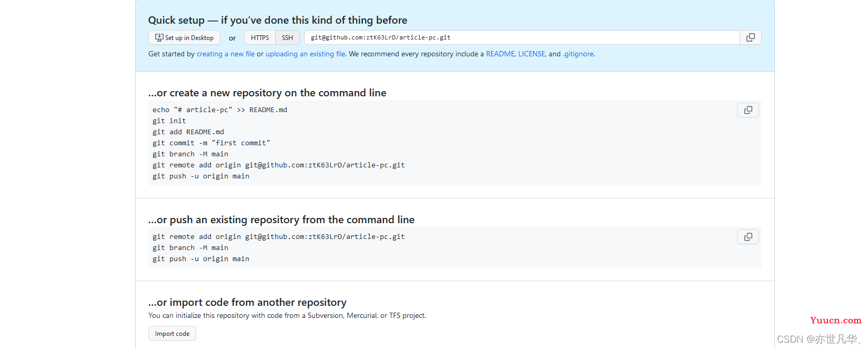Click the create a new repository heading
This screenshot has width=868, height=349.
click(x=267, y=93)
